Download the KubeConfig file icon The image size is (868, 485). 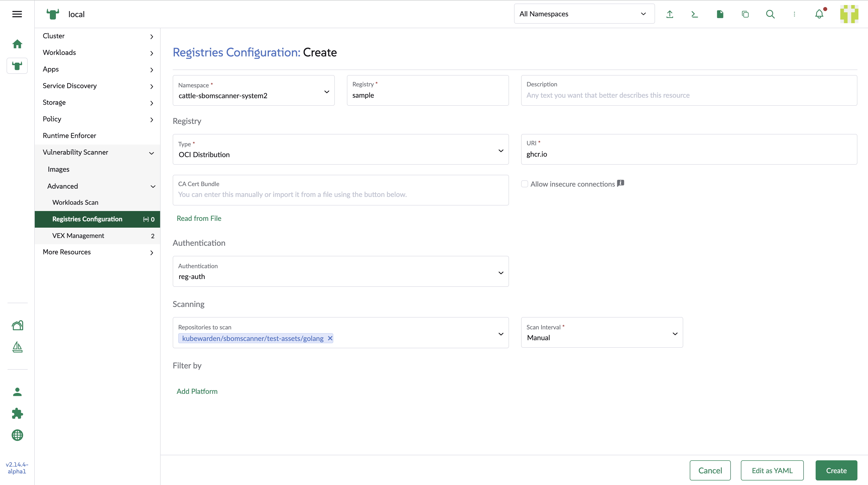(x=720, y=14)
